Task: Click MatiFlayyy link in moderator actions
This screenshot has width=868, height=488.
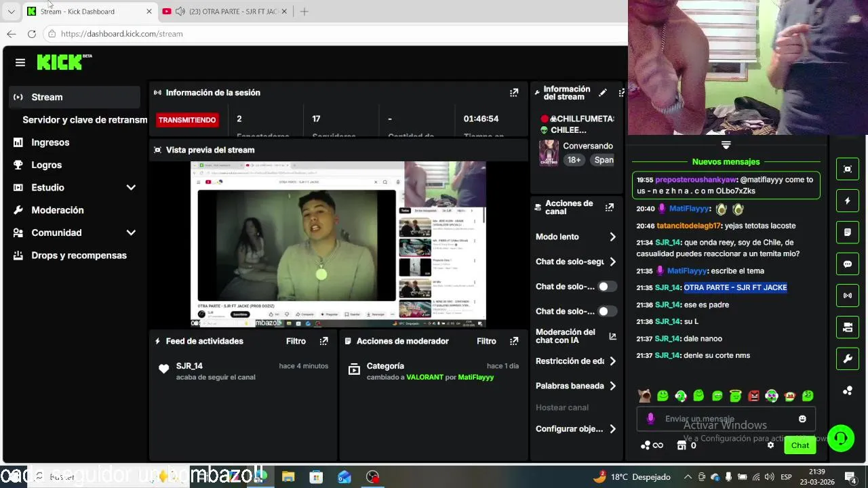Action: pyautogui.click(x=476, y=378)
